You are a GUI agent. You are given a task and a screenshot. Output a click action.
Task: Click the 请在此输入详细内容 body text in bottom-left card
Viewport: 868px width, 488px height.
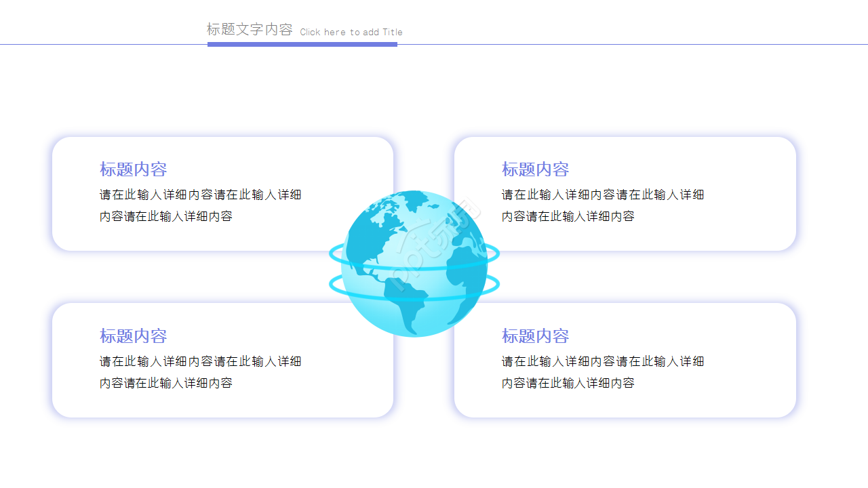201,372
